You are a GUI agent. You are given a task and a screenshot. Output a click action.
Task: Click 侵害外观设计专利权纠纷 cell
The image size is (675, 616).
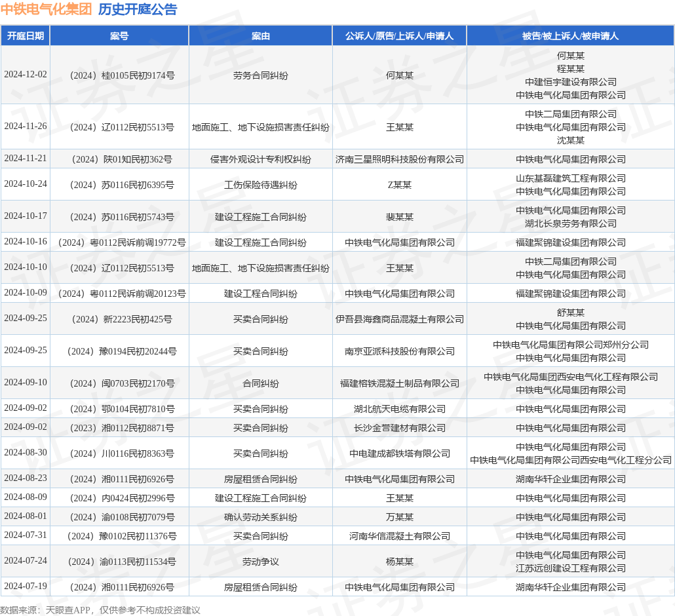pos(260,159)
